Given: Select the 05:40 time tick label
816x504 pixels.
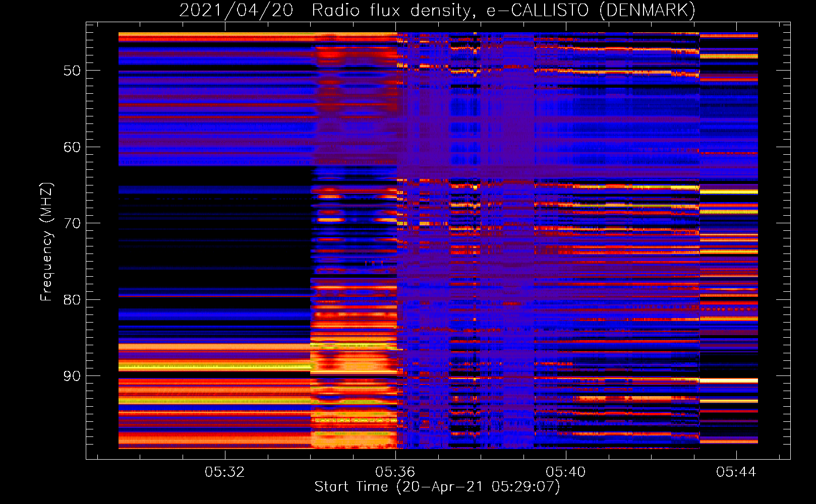Looking at the screenshot, I should pyautogui.click(x=565, y=472).
